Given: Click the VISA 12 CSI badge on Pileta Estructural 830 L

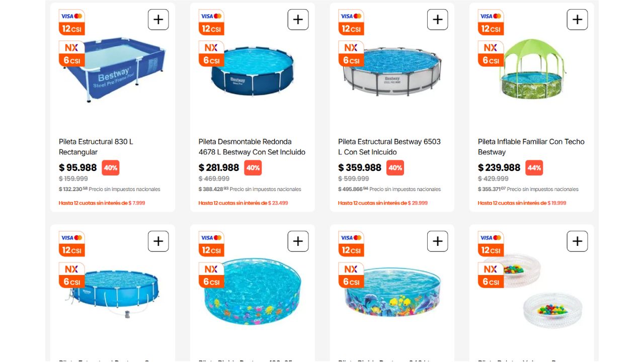Looking at the screenshot, I should [71, 22].
